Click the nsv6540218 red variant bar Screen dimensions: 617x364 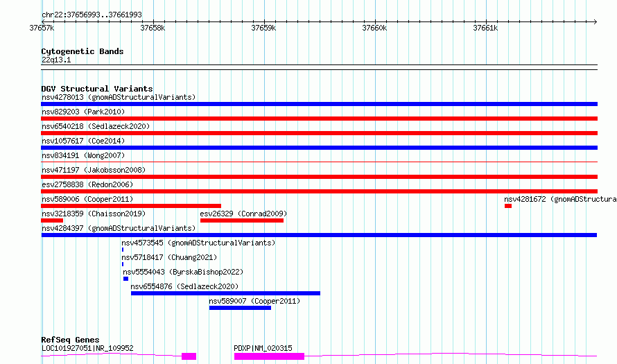coord(319,133)
